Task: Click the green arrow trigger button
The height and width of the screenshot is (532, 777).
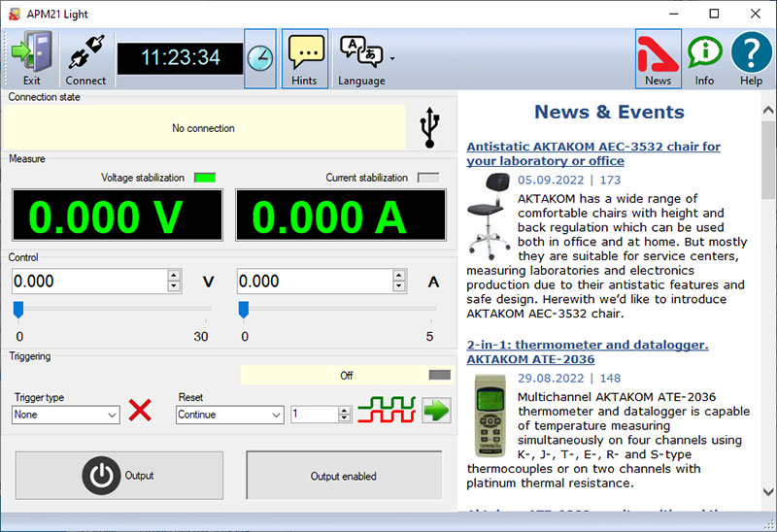Action: (436, 410)
